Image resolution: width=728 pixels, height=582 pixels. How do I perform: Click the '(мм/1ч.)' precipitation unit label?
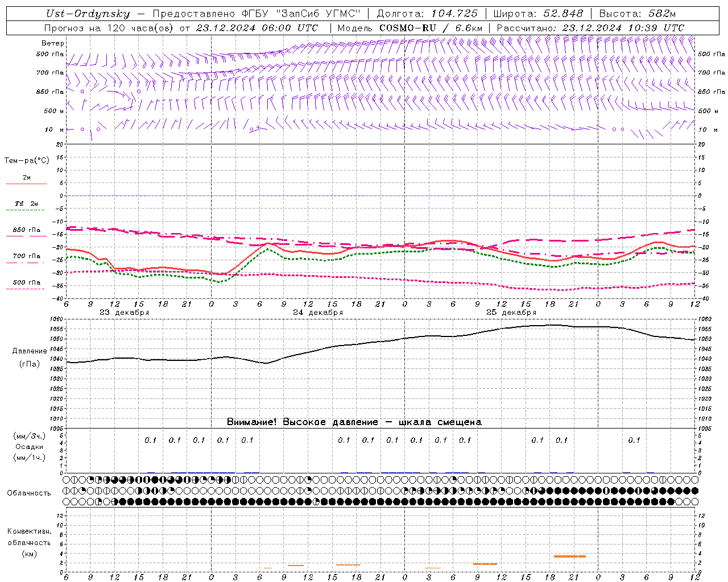30,458
